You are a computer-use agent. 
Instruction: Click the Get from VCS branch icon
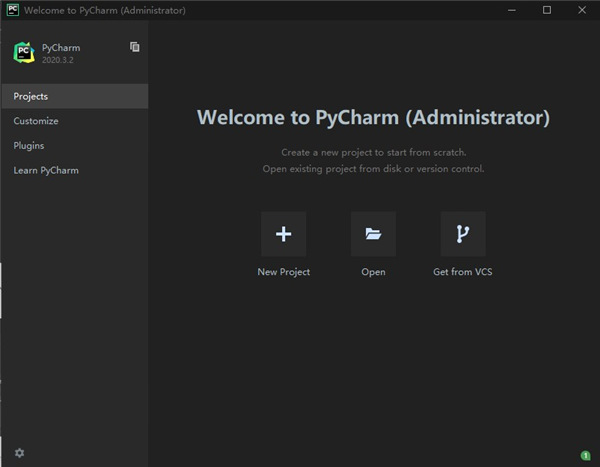coord(462,234)
